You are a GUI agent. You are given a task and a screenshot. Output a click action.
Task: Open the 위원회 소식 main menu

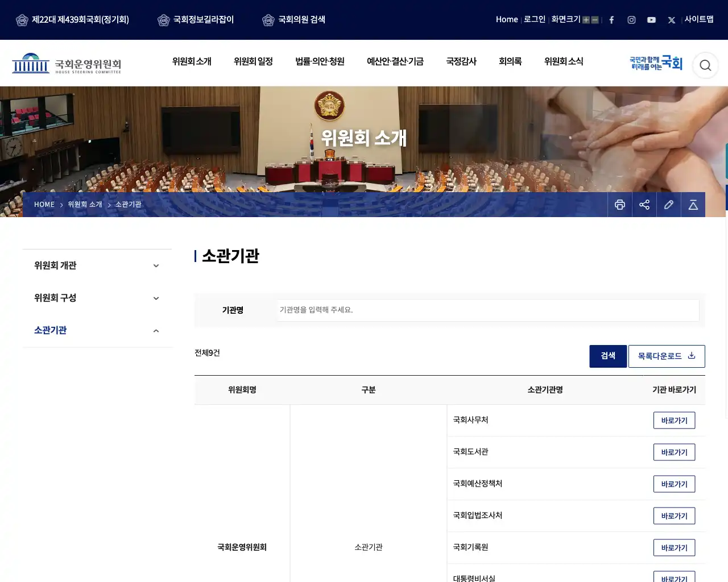point(564,61)
